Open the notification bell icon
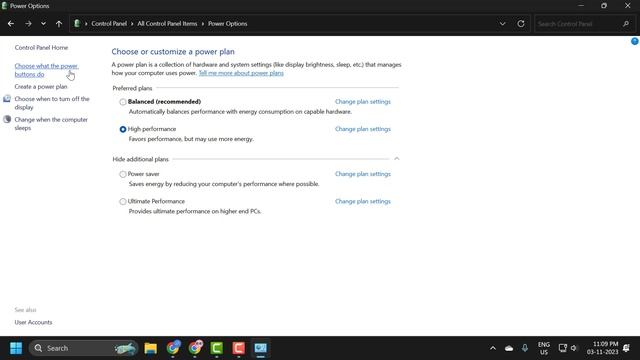 627,348
